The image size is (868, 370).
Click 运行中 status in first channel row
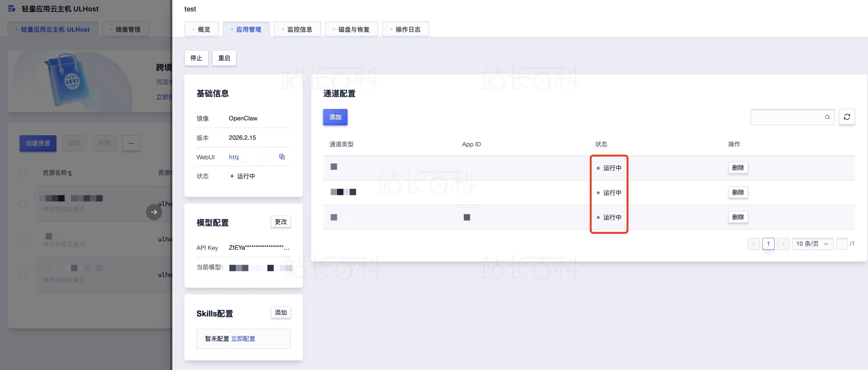click(x=612, y=168)
